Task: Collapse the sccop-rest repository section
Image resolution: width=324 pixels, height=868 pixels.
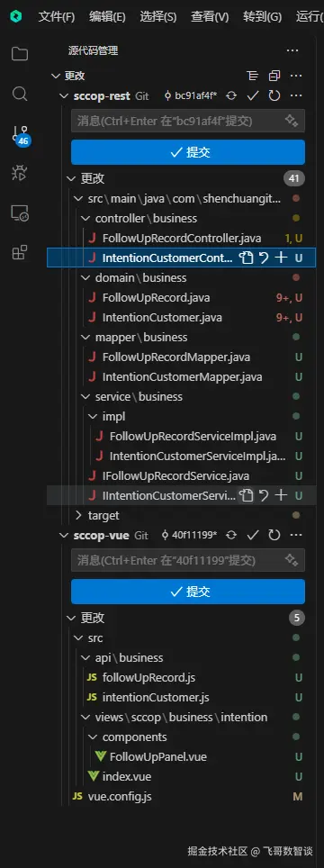Action: click(64, 95)
